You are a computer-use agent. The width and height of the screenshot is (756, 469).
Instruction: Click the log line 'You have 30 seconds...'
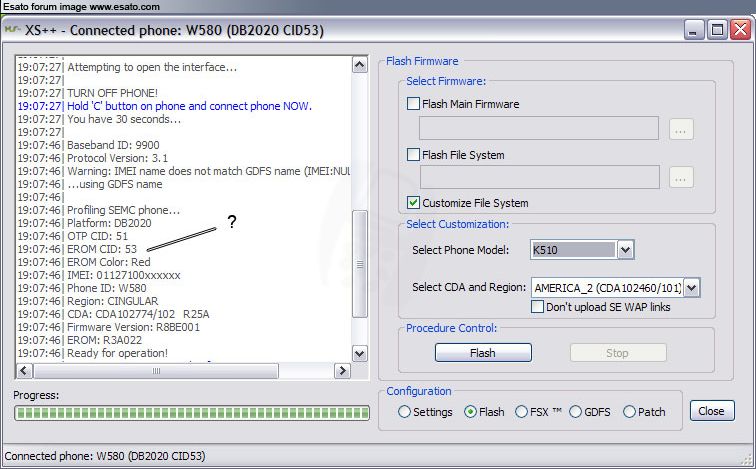click(x=124, y=119)
